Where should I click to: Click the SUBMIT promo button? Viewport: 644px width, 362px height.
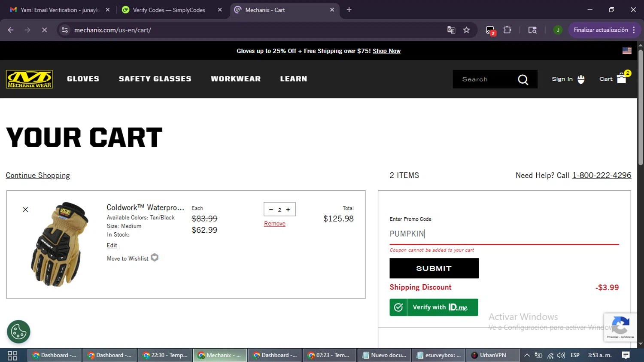[x=434, y=268]
